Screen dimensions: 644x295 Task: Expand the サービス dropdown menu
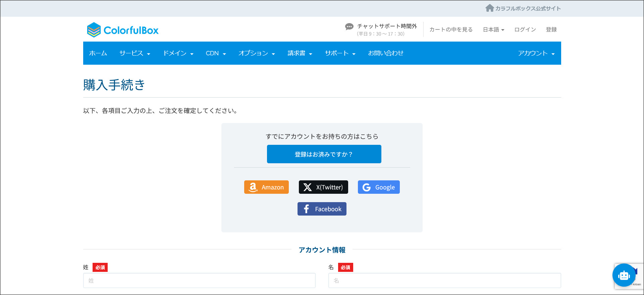[x=135, y=53]
